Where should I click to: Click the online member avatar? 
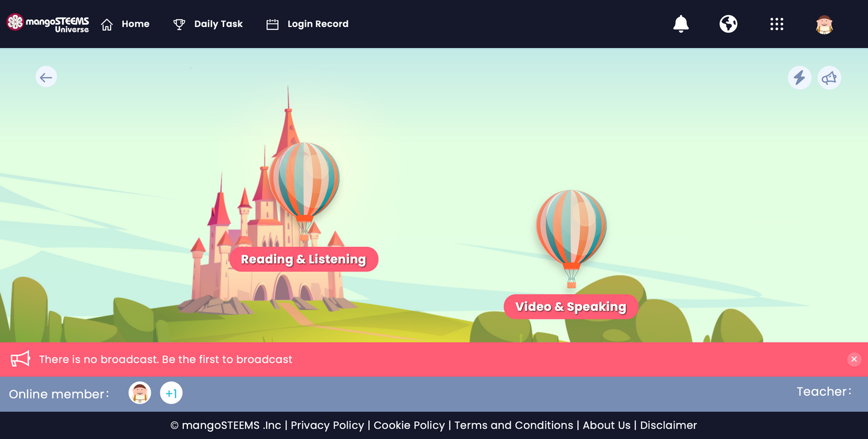(140, 393)
